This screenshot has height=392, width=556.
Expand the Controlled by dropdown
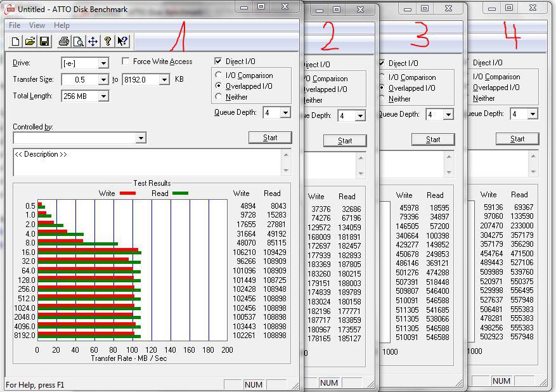coord(141,138)
